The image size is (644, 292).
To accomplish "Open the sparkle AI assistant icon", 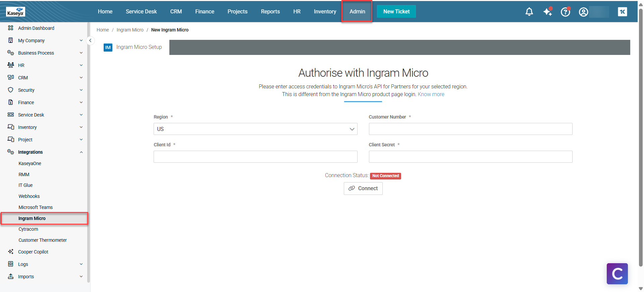I will coord(547,12).
